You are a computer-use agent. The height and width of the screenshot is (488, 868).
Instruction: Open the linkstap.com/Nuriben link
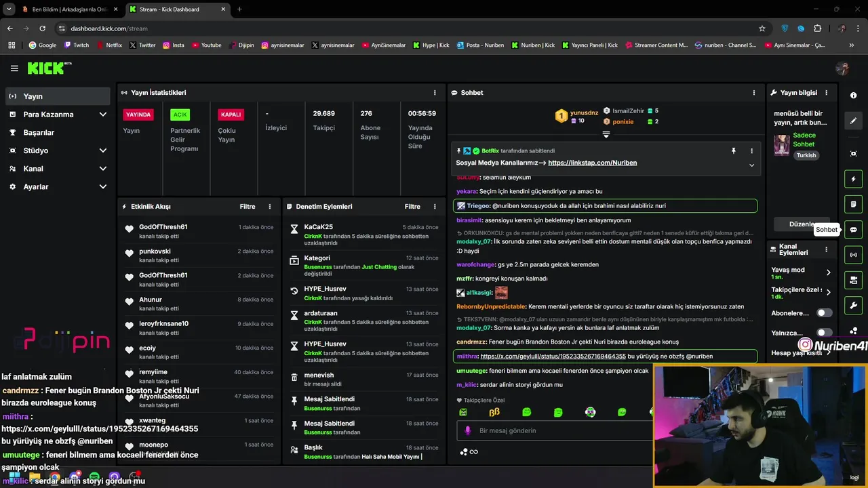pyautogui.click(x=592, y=163)
